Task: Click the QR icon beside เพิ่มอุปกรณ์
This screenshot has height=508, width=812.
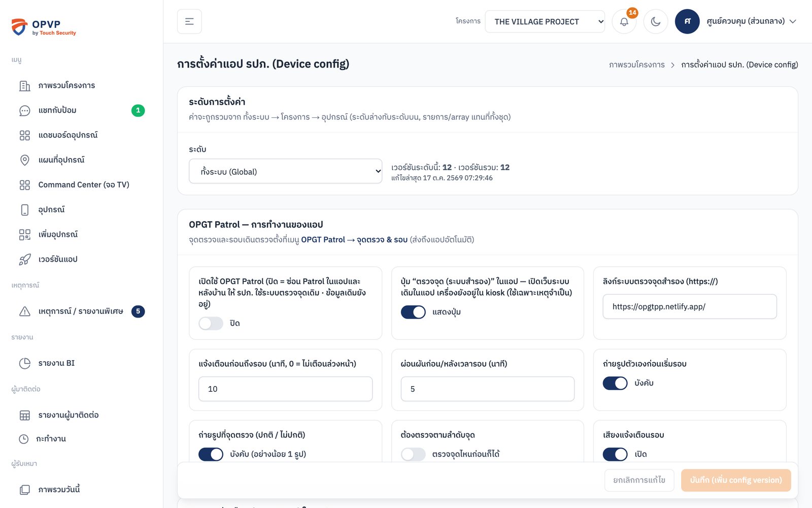Action: click(x=25, y=235)
